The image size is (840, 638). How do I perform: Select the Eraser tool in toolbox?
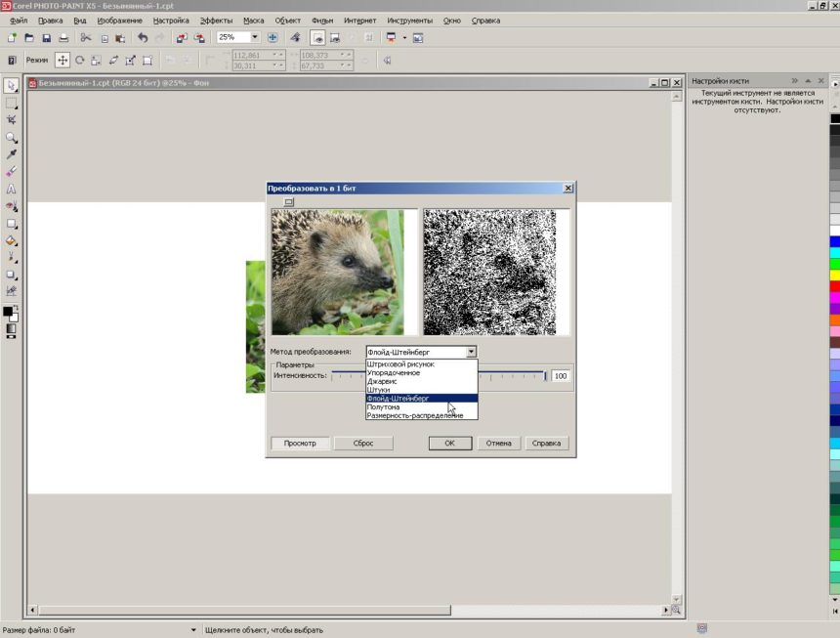coord(12,172)
